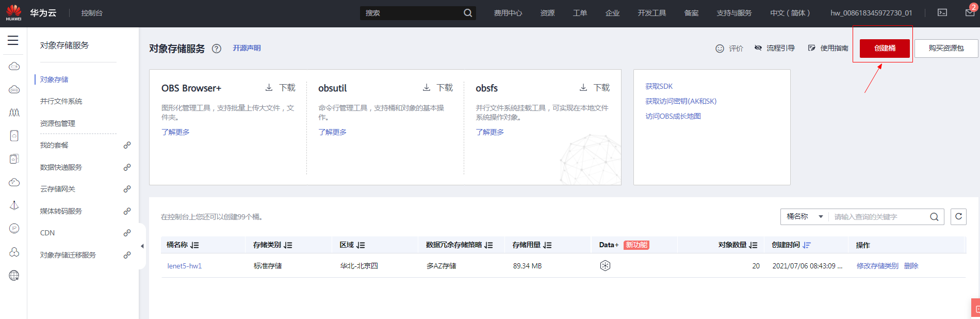Sort the table by 桶名称 column
The width and height of the screenshot is (980, 319).
coord(194,245)
